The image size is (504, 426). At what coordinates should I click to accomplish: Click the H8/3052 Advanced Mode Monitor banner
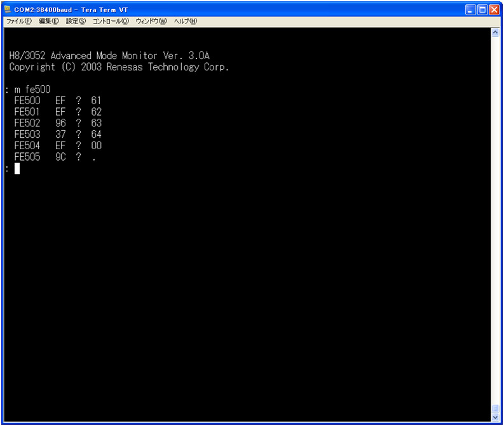(109, 56)
